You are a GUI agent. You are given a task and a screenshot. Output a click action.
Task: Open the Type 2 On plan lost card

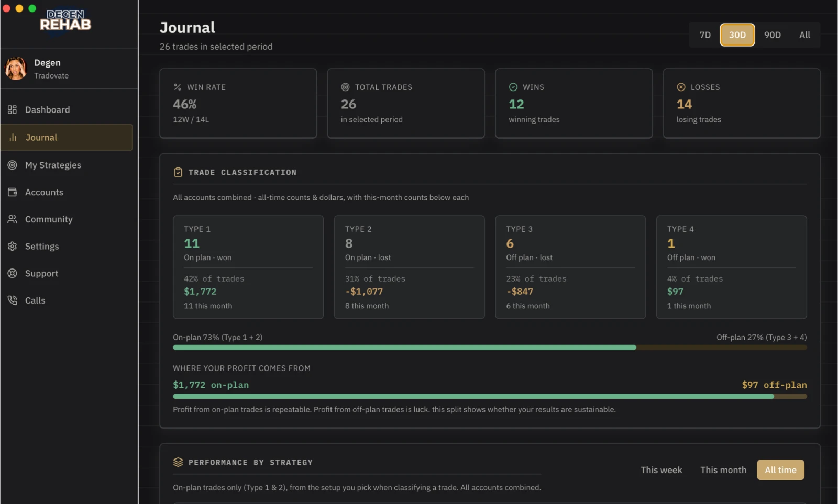point(409,267)
